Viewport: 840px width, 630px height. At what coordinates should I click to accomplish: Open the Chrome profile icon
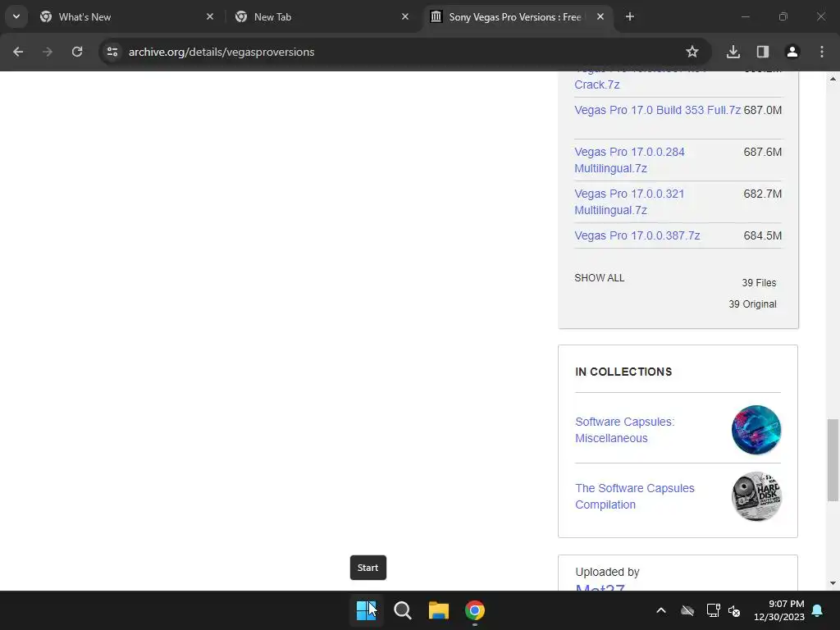(x=792, y=52)
